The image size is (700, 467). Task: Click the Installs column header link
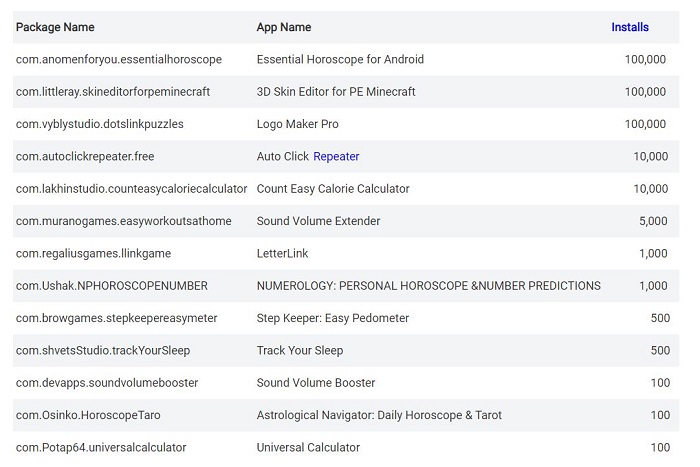(x=630, y=27)
